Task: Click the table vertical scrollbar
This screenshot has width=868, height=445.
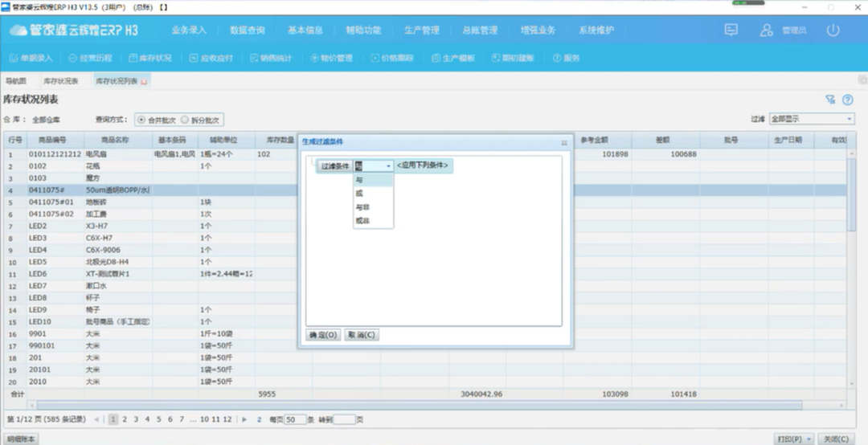Action: click(851, 194)
